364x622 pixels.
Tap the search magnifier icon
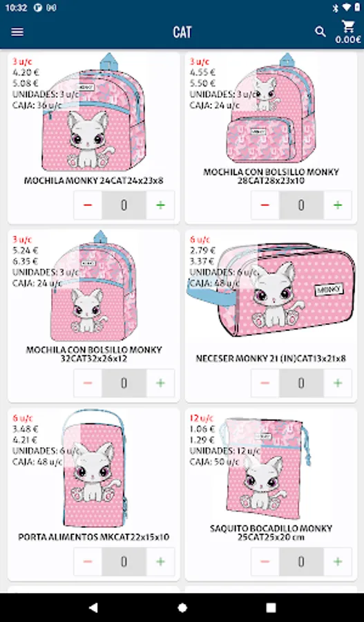click(320, 32)
